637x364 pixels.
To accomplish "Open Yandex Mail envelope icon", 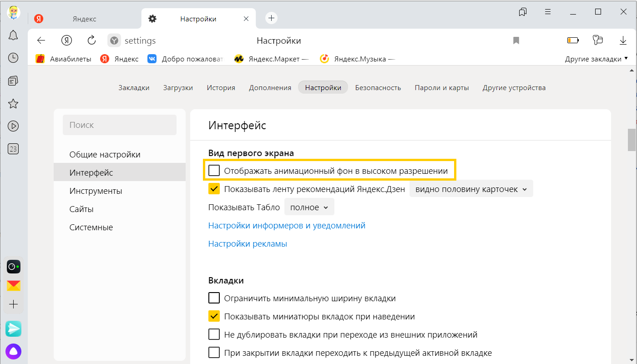I will pos(14,286).
